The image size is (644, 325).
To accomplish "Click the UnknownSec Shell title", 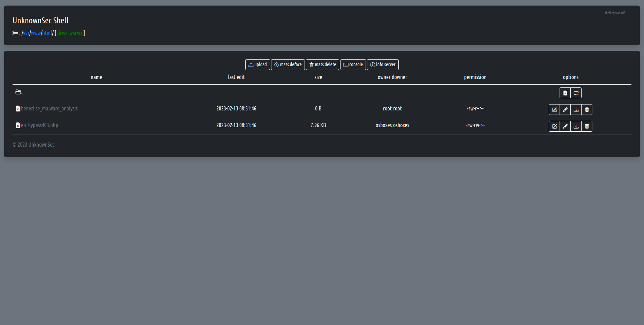I will click(40, 21).
